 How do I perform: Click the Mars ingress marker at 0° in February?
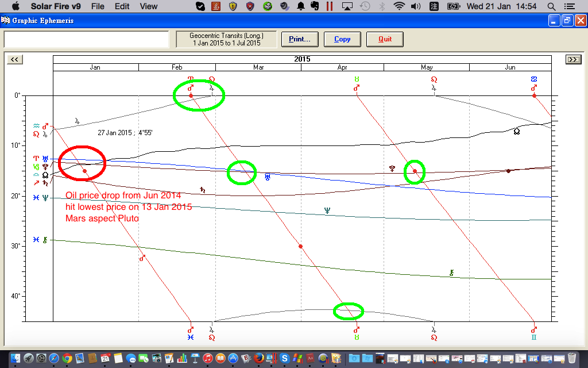tap(191, 96)
